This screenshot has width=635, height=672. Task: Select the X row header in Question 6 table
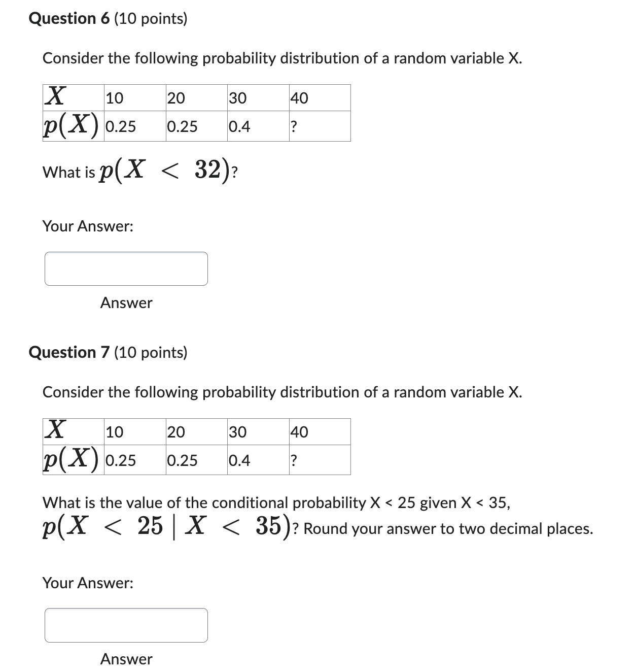point(56,96)
